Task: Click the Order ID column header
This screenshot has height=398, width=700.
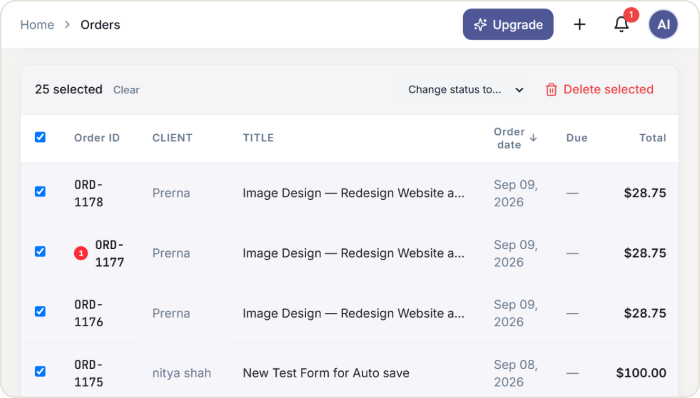Action: click(x=97, y=138)
